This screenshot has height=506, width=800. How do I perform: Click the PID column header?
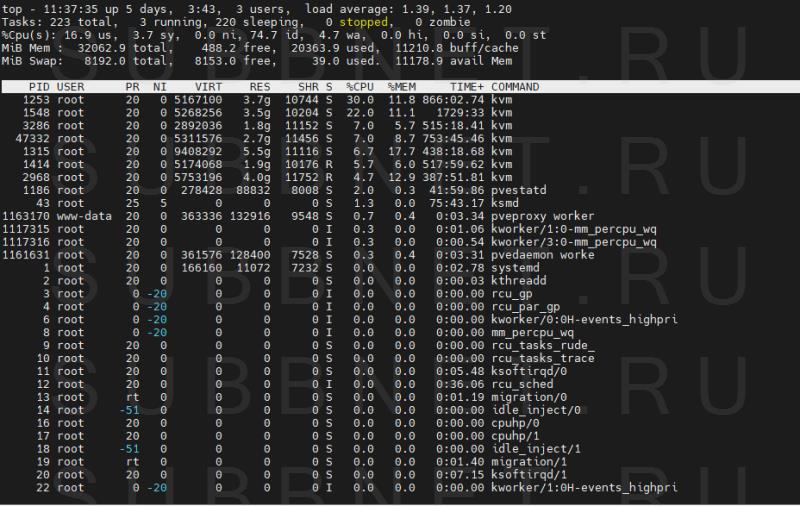[40, 87]
